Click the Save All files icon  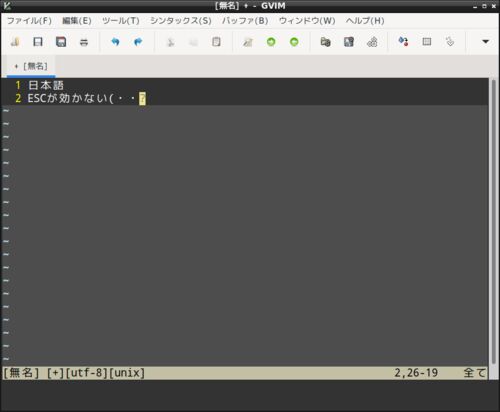coord(61,42)
